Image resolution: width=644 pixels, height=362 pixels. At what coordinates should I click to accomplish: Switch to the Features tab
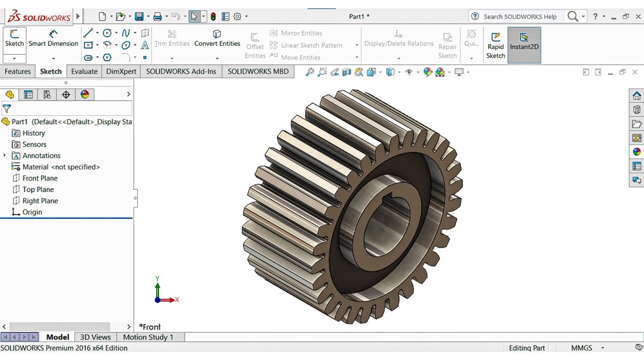pos(18,71)
